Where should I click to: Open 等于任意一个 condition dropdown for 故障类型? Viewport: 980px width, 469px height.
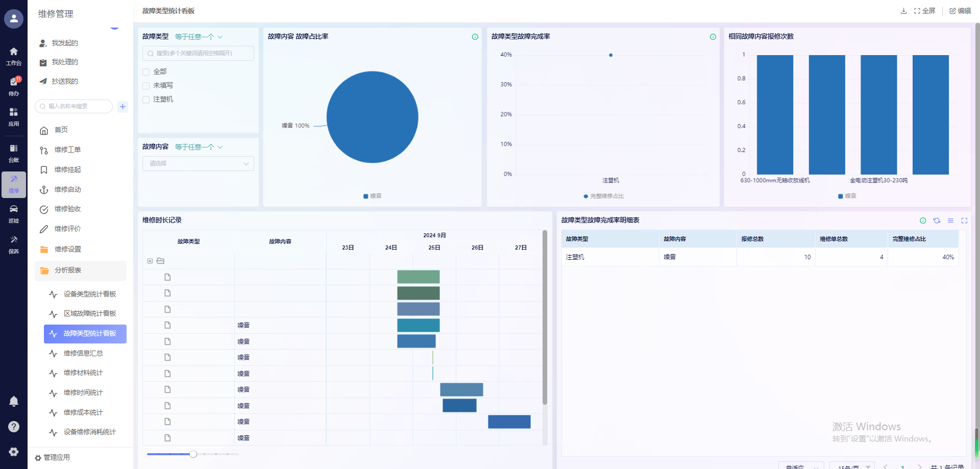[x=199, y=37]
